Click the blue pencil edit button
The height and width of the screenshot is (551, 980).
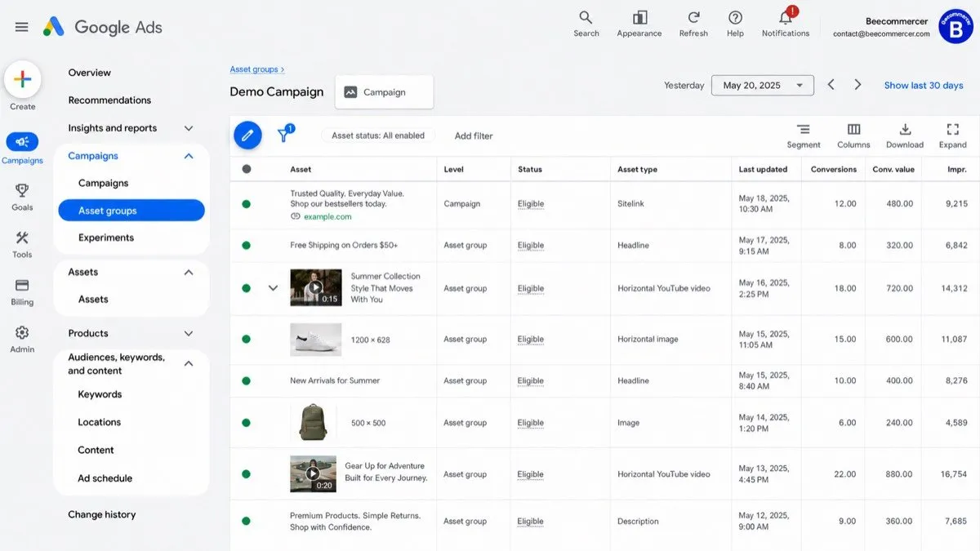coord(247,135)
